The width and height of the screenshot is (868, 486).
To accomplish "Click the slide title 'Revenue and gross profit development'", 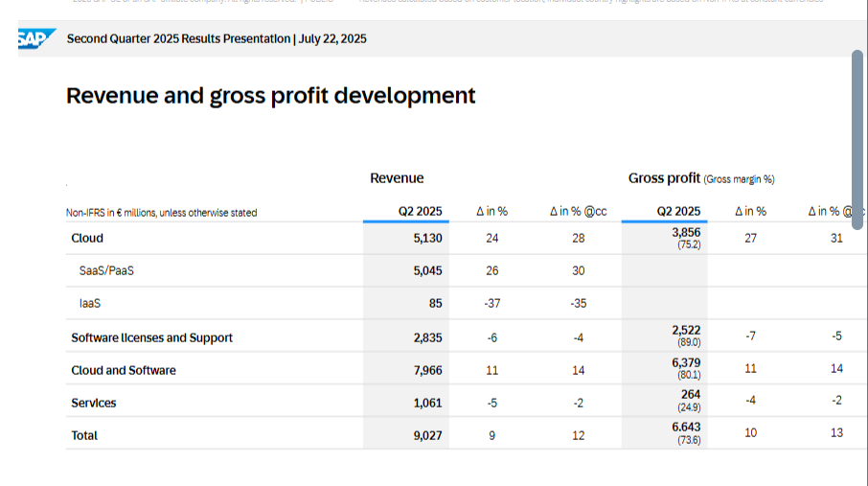I will (270, 96).
